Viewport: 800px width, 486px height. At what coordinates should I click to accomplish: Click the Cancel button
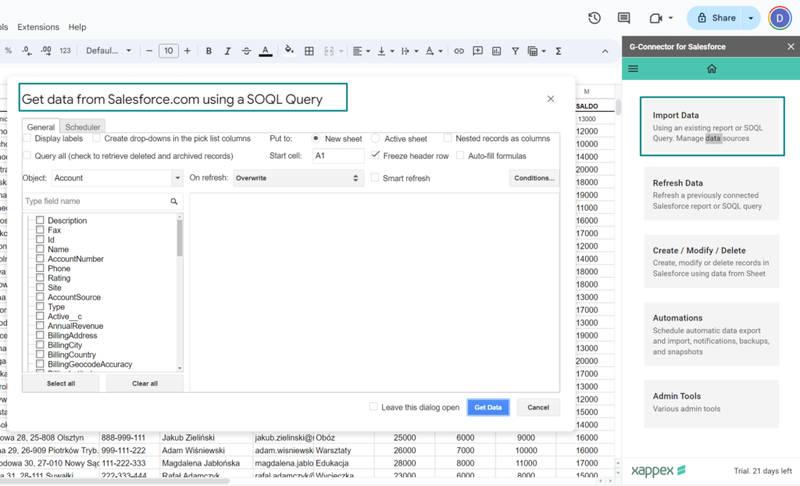(538, 407)
